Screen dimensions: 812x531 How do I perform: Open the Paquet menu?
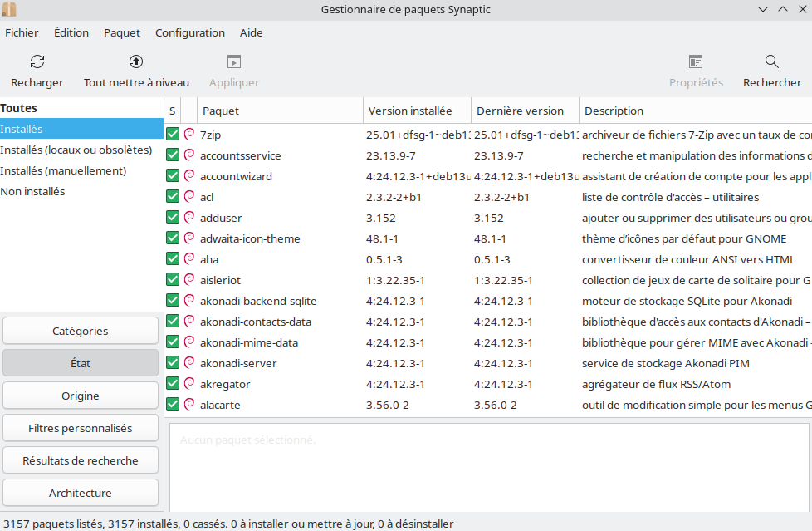pyautogui.click(x=122, y=33)
